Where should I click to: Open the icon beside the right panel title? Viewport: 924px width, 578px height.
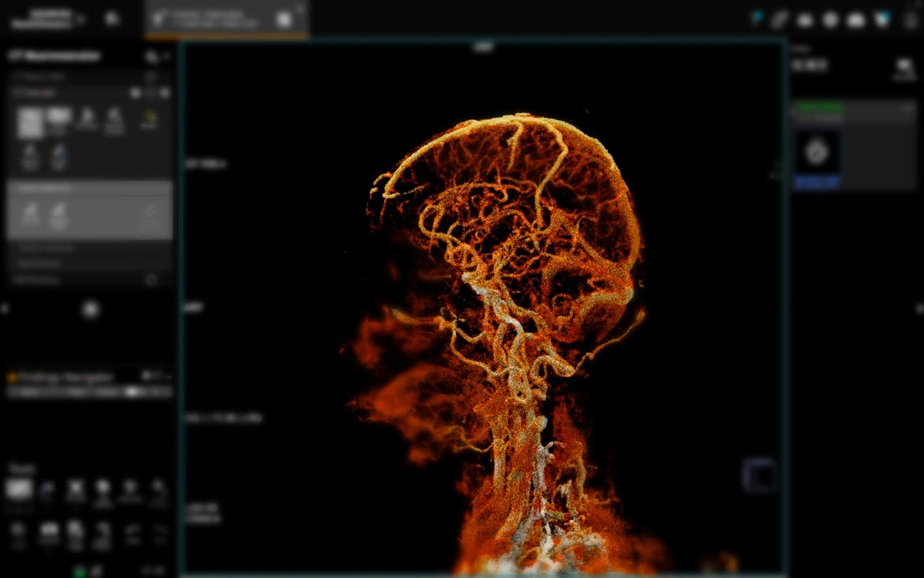point(904,67)
